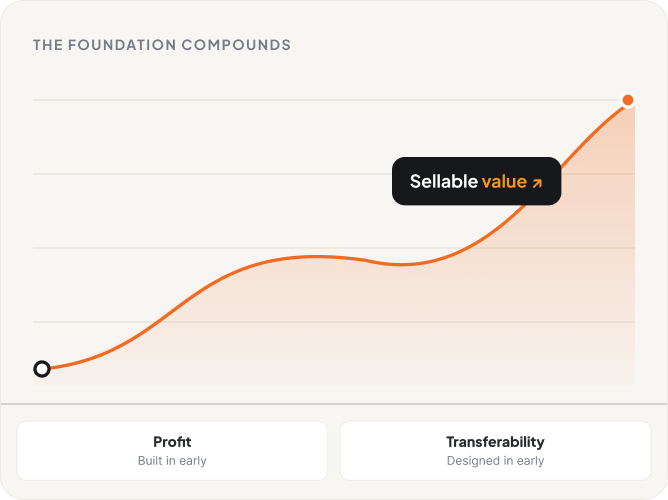The image size is (668, 500).
Task: Click the Transferability heading label
Action: click(495, 442)
